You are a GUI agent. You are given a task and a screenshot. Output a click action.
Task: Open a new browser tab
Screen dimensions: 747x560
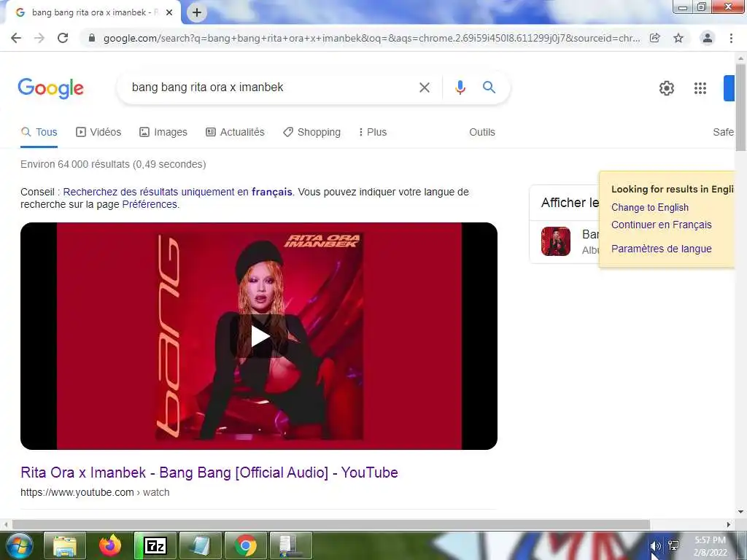tap(197, 12)
